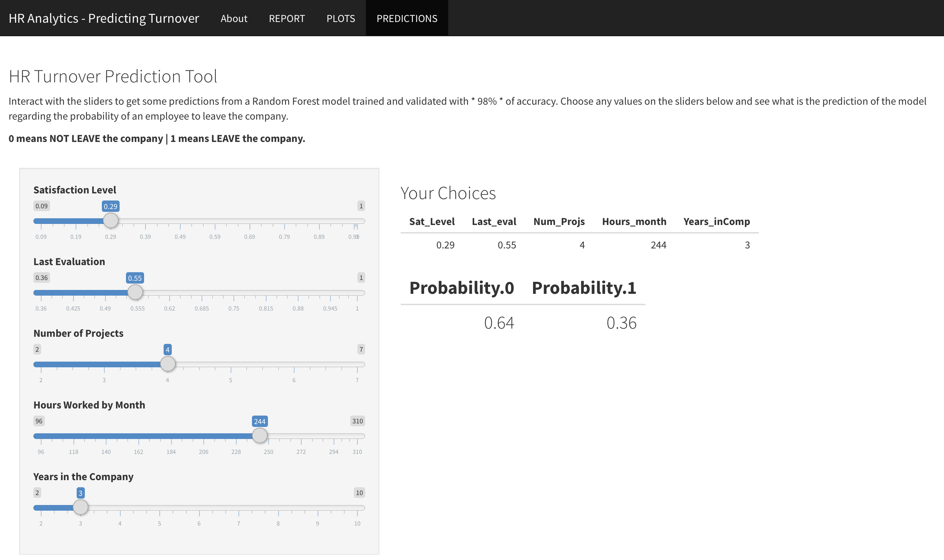Switch to the REPORT tab
Viewport: 944px width, 560px height.
tap(287, 18)
